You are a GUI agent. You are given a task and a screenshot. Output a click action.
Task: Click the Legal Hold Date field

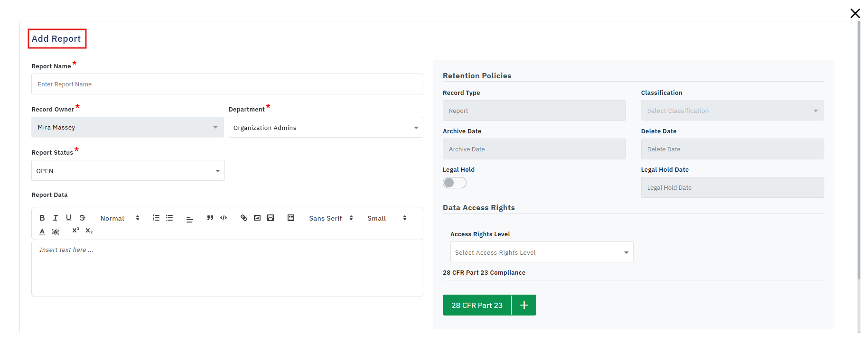click(x=732, y=187)
